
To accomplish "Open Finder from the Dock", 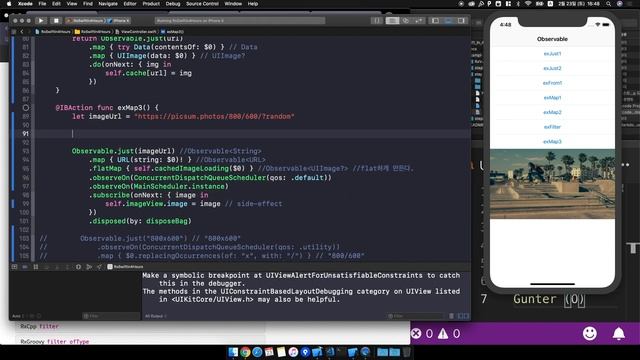I will click(233, 352).
